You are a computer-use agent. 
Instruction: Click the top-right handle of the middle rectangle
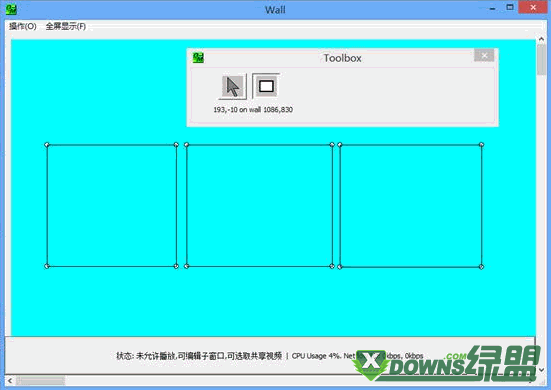pyautogui.click(x=332, y=145)
